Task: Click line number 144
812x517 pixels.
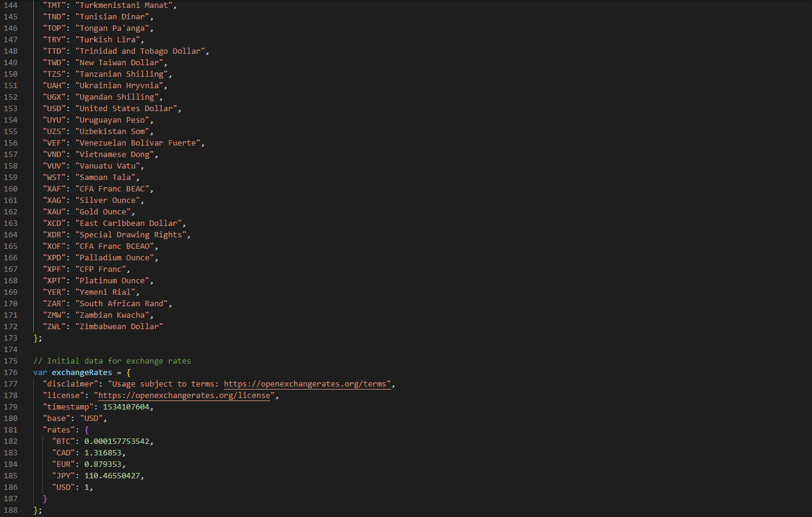Action: click(x=11, y=5)
